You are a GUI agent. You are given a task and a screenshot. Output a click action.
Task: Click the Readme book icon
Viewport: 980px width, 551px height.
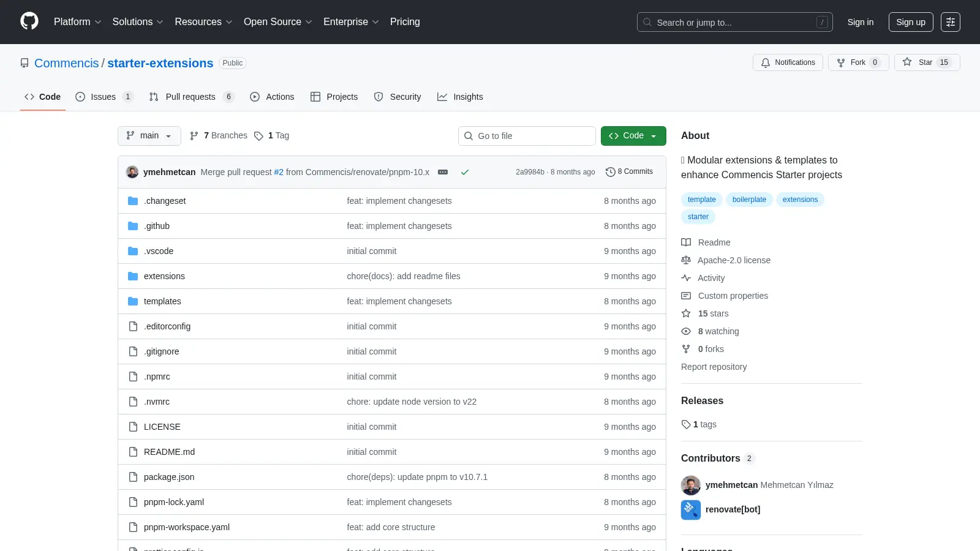[686, 242]
